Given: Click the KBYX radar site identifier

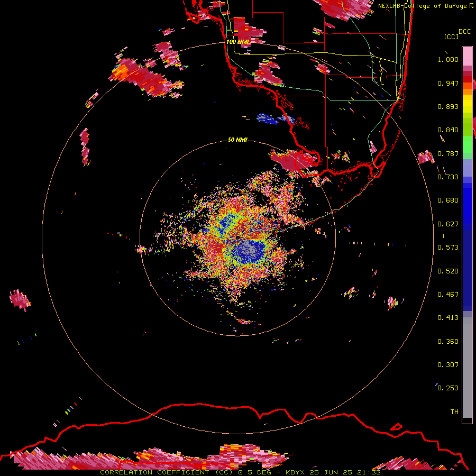Looking at the screenshot, I should point(295,472).
